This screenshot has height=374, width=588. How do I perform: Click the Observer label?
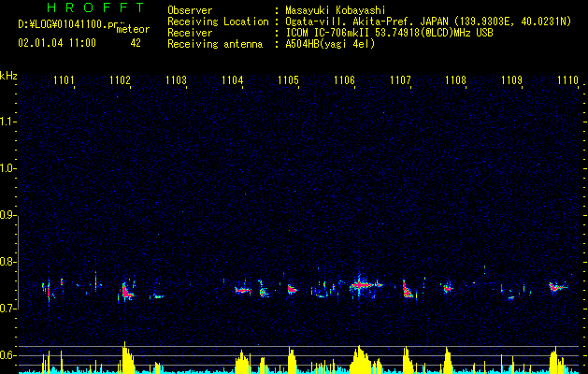(190, 10)
